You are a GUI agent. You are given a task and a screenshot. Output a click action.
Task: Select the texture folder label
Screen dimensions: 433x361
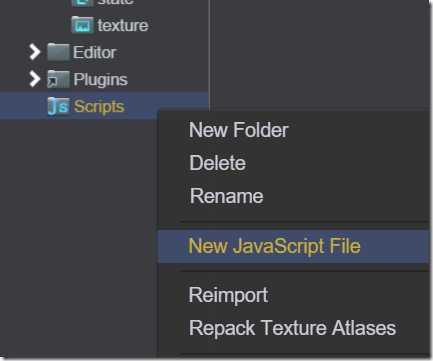pos(123,25)
